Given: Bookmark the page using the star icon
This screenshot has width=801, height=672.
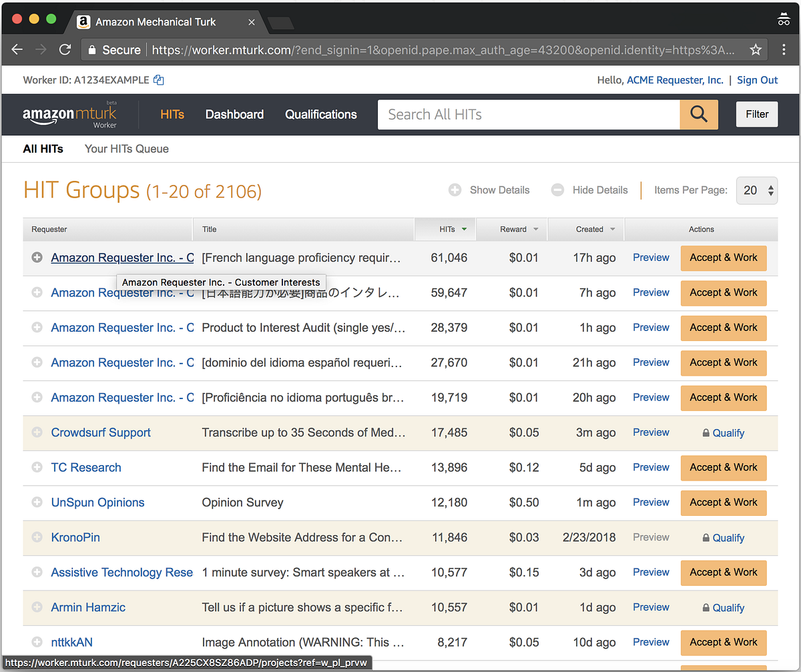Looking at the screenshot, I should (x=755, y=49).
